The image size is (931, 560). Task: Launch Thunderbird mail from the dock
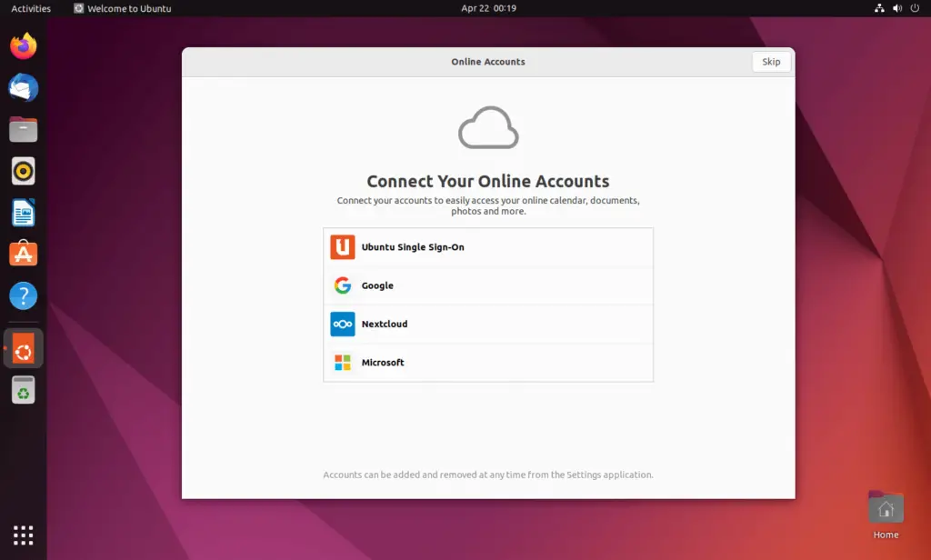pos(22,87)
